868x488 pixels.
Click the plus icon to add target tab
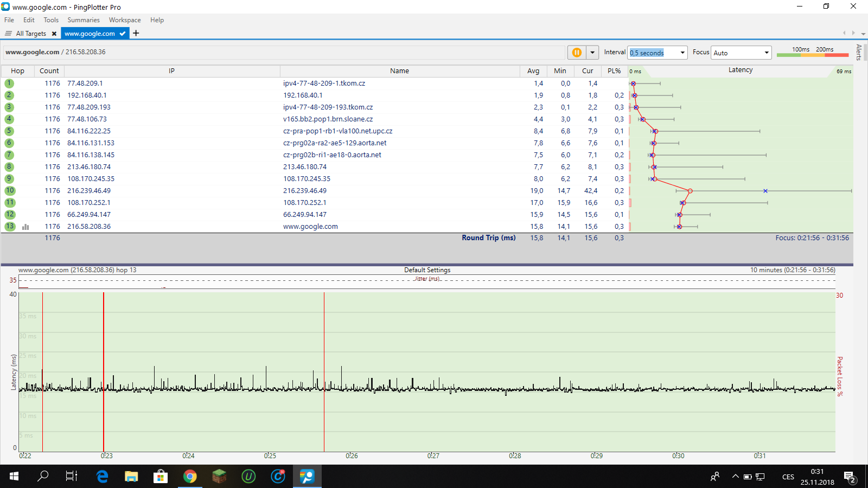click(136, 34)
